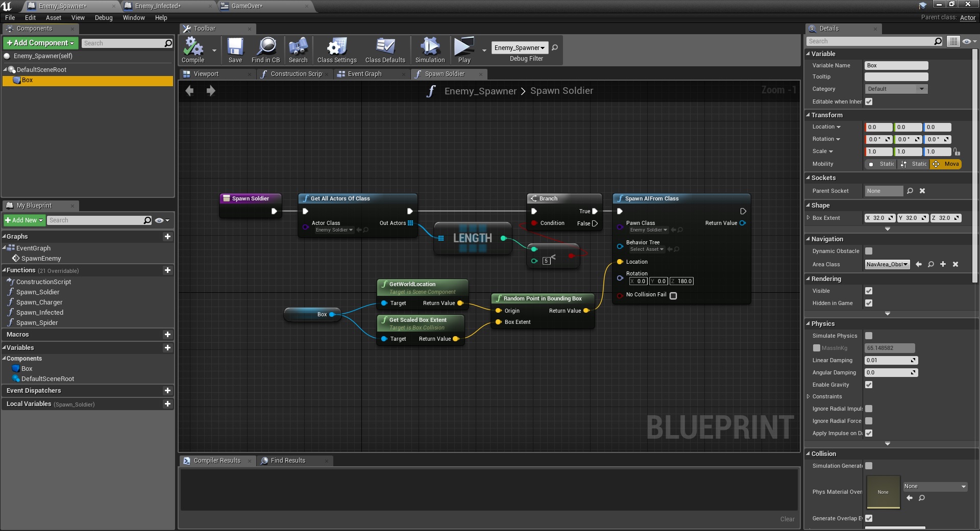Select Spawn_Charger in the Functions list

coord(39,302)
